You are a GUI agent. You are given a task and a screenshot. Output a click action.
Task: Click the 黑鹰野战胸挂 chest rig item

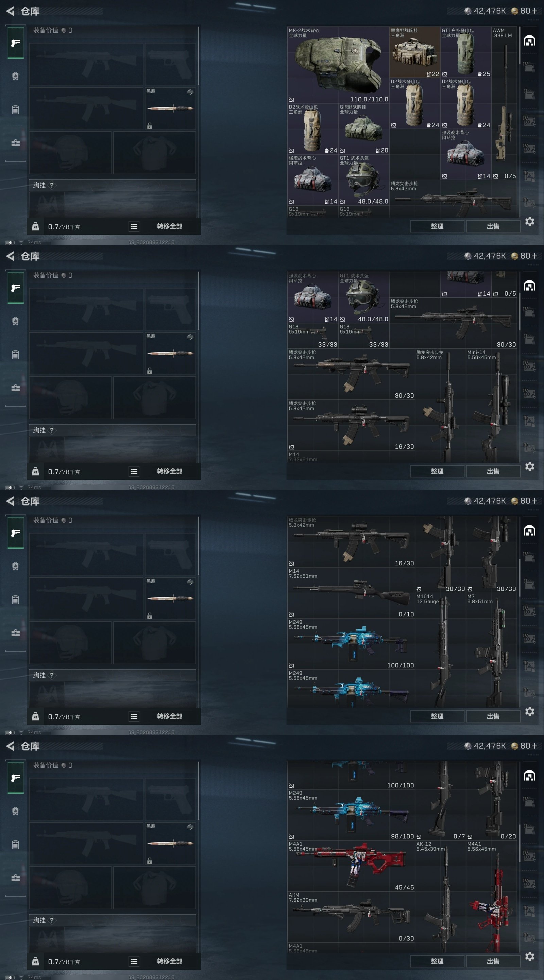pos(415,52)
